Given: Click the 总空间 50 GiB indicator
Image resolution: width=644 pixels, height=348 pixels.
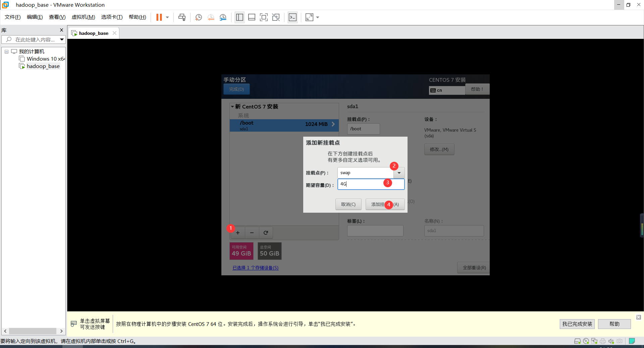Looking at the screenshot, I should pyautogui.click(x=269, y=251).
